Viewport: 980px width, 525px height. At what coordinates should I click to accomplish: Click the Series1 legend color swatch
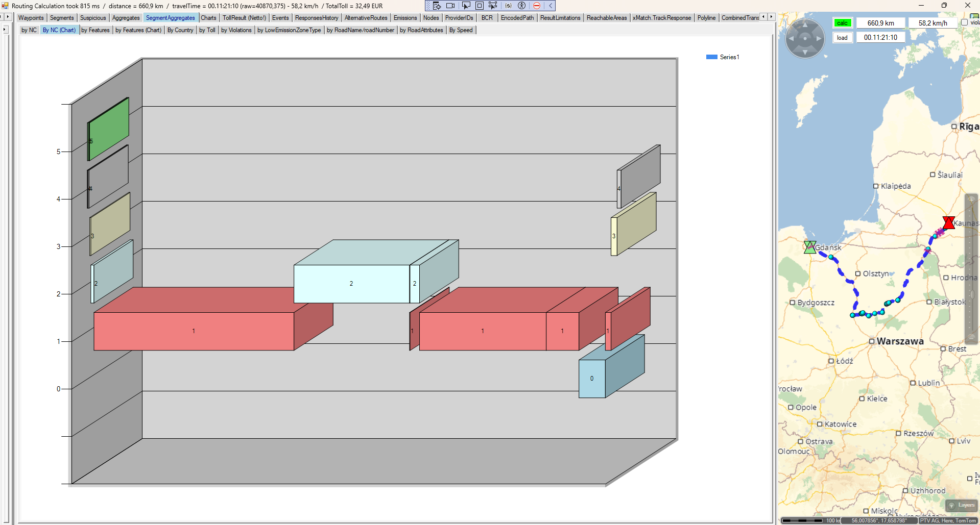click(x=711, y=57)
